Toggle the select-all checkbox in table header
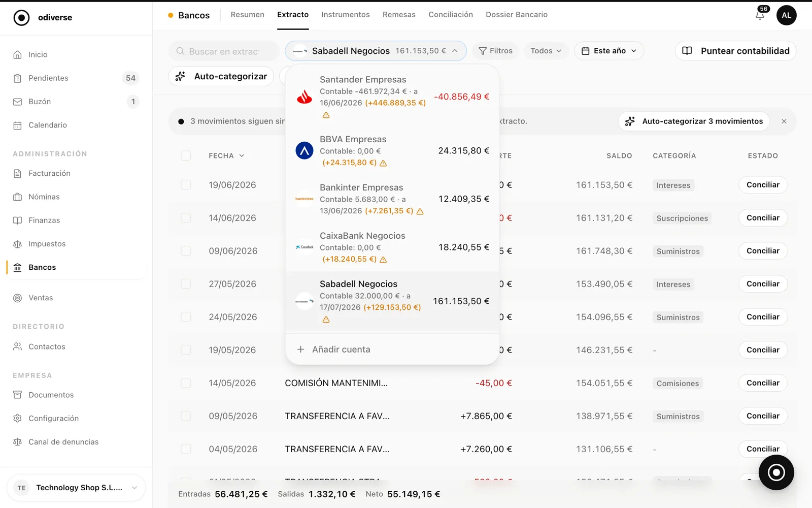This screenshot has width=812, height=508. coord(186,155)
